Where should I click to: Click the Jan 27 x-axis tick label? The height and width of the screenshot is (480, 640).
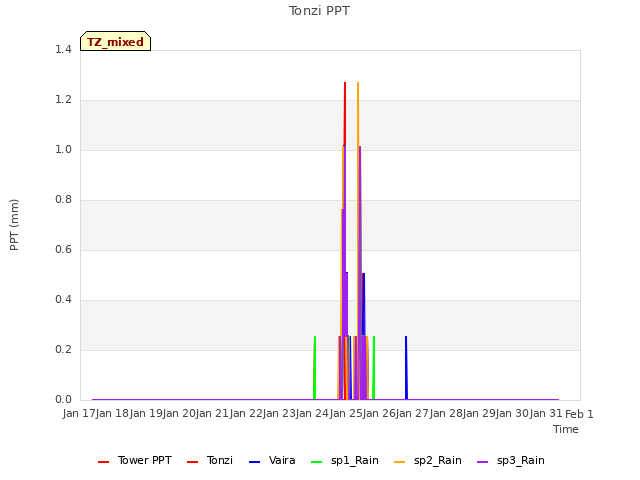point(413,414)
